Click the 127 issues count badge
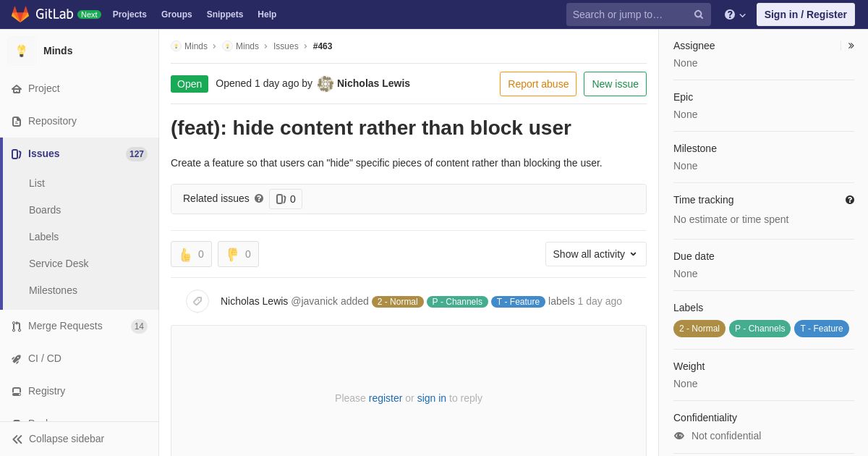 click(x=137, y=154)
